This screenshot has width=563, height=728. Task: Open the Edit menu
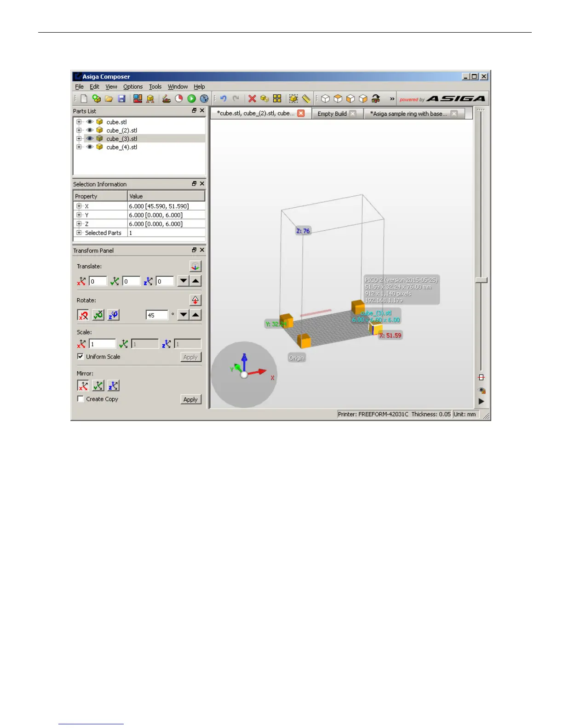tap(94, 86)
